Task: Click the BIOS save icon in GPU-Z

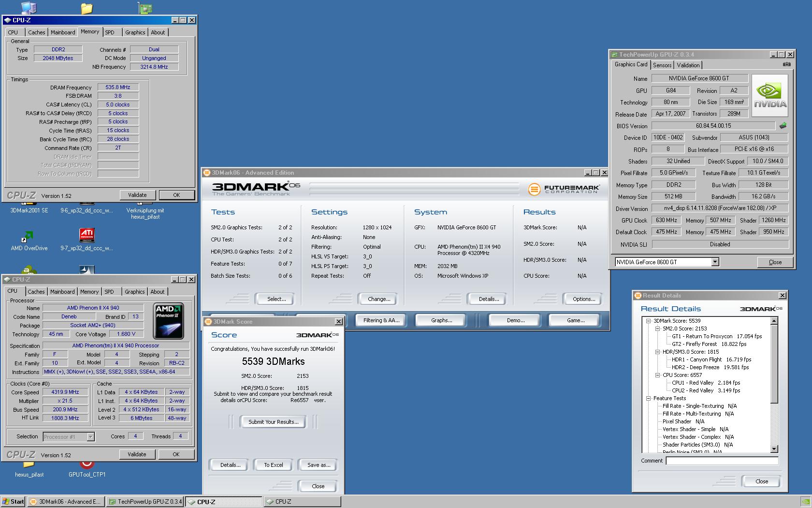Action: [x=783, y=126]
